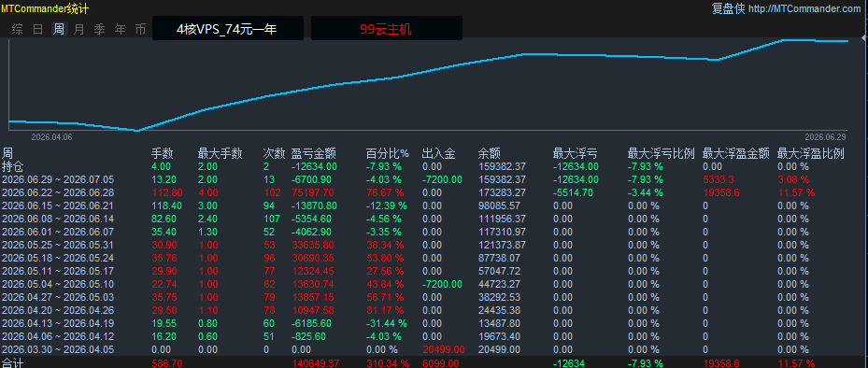Image resolution: width=868 pixels, height=368 pixels.
Task: Click the 出入金 column header
Action: [438, 154]
